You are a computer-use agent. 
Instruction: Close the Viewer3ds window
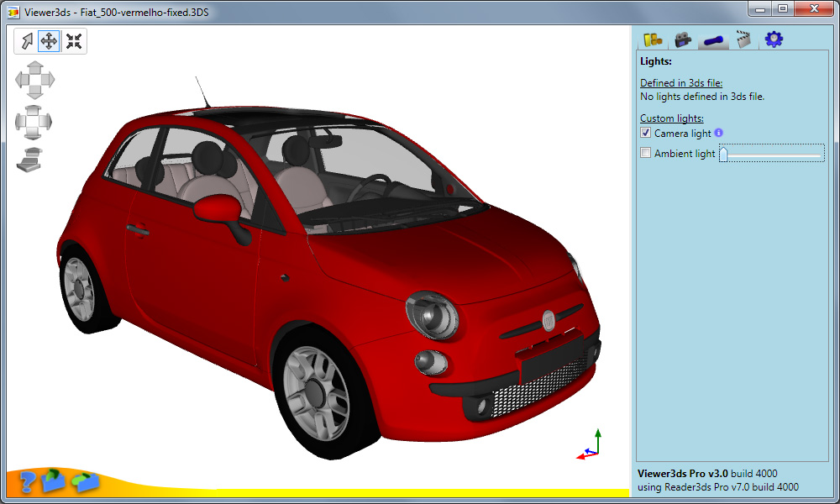tap(814, 9)
